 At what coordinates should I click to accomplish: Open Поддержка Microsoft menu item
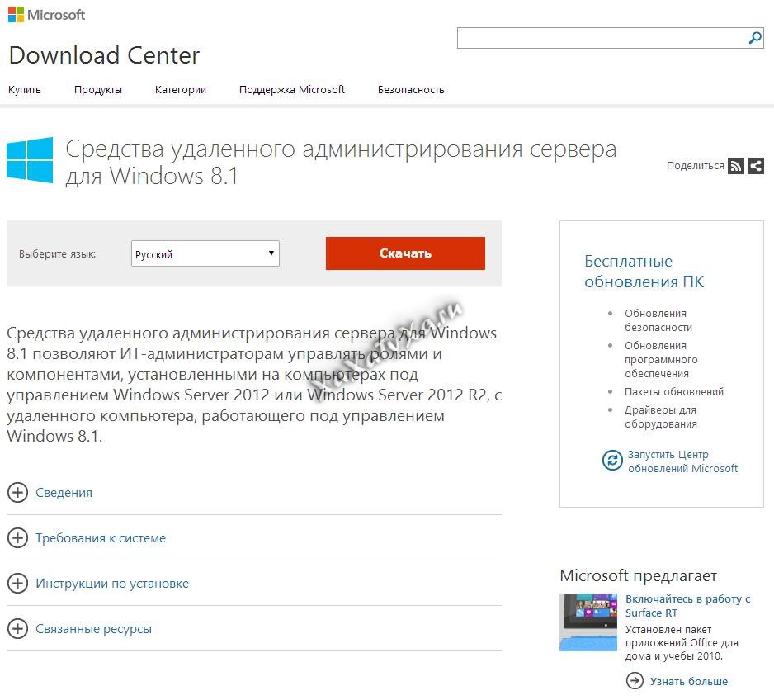(x=292, y=90)
